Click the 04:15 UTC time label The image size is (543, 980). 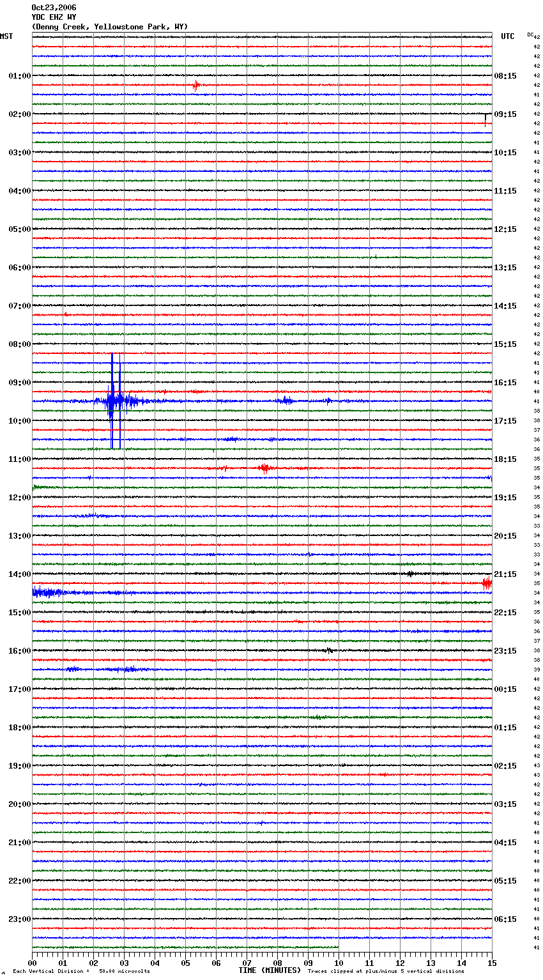tap(505, 843)
